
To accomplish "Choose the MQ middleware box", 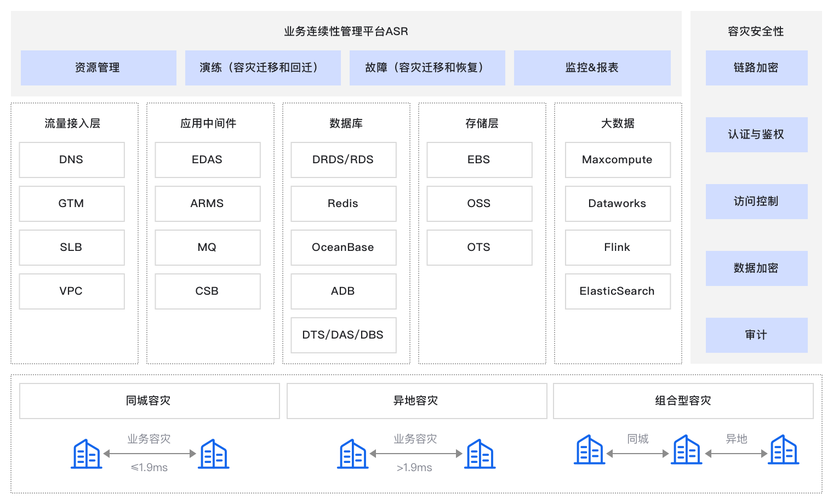I will click(x=208, y=248).
